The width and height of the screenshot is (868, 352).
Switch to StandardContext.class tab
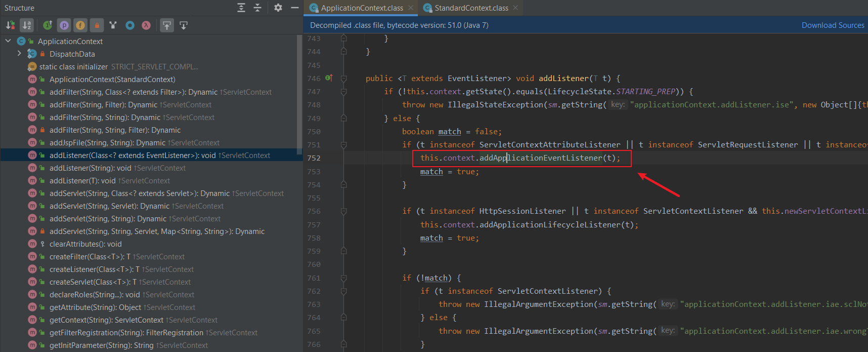click(471, 8)
